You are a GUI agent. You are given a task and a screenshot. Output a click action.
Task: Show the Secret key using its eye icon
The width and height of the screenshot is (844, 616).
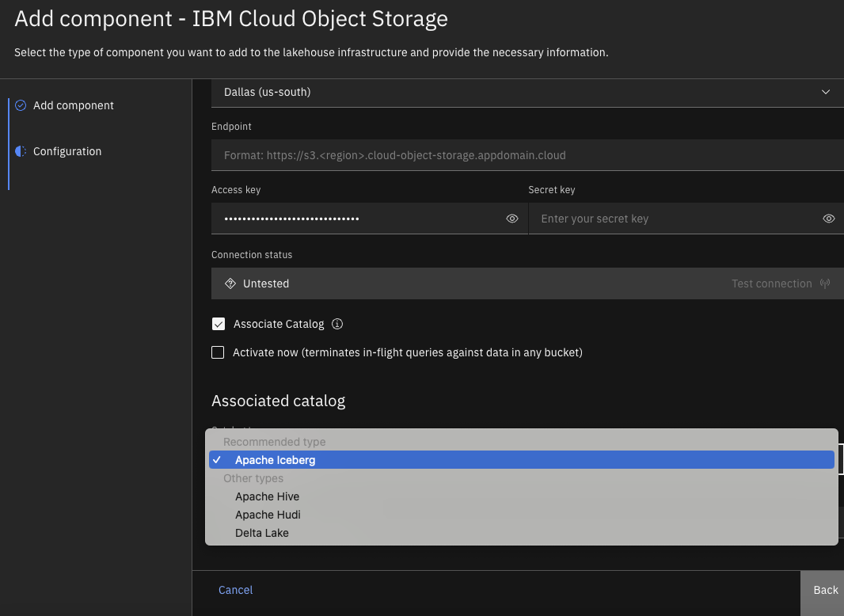click(828, 219)
